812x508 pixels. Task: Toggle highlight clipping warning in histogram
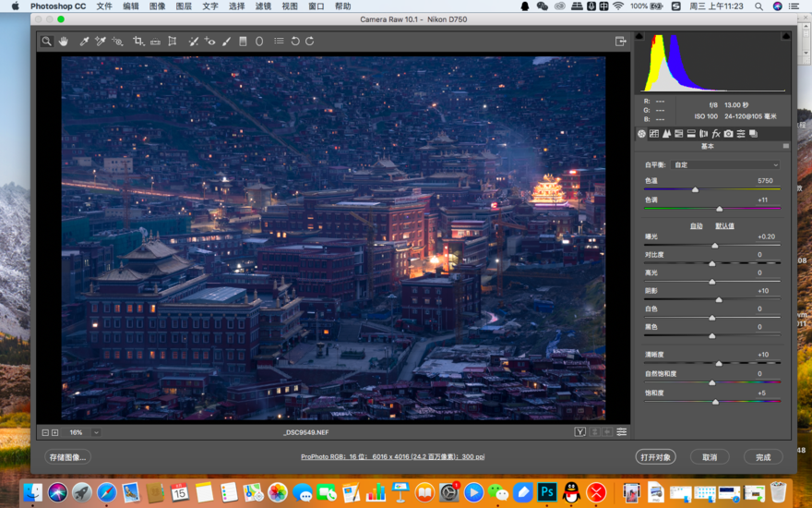(x=785, y=37)
